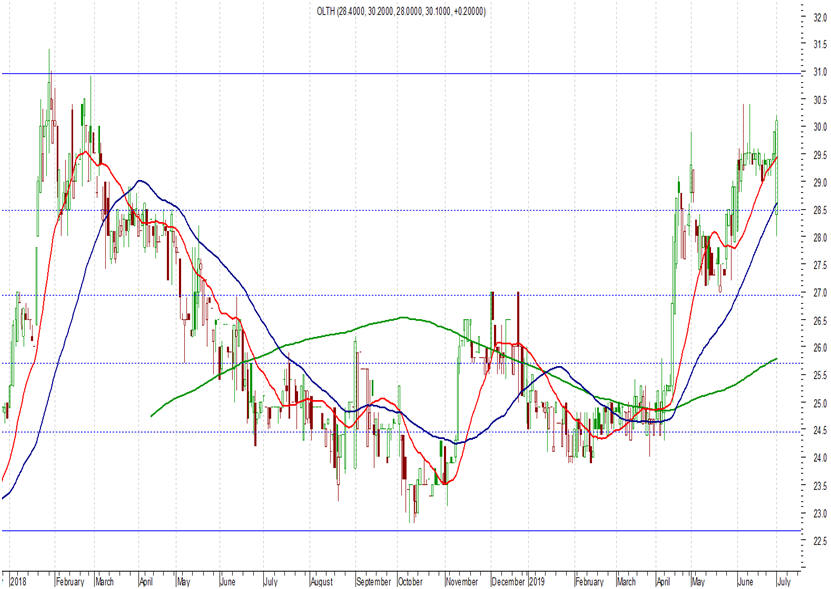The height and width of the screenshot is (589, 831).
Task: Select the 26.0 price axis label
Action: [820, 348]
